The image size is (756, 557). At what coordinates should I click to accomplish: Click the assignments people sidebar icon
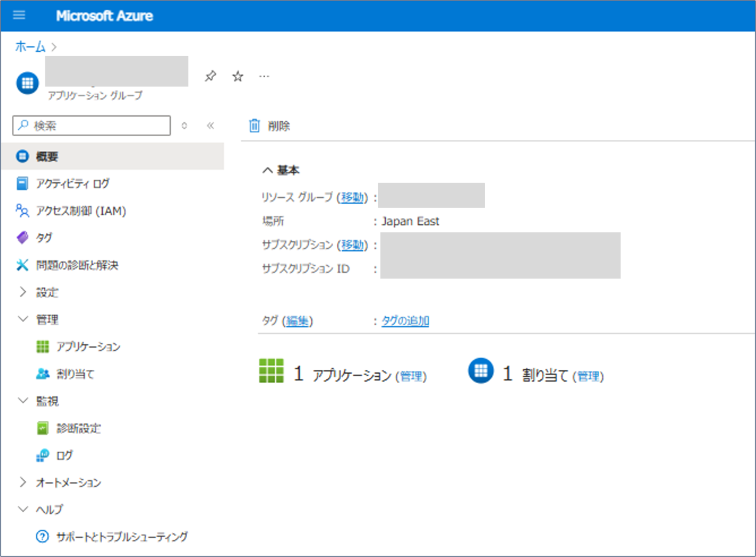[x=43, y=374]
